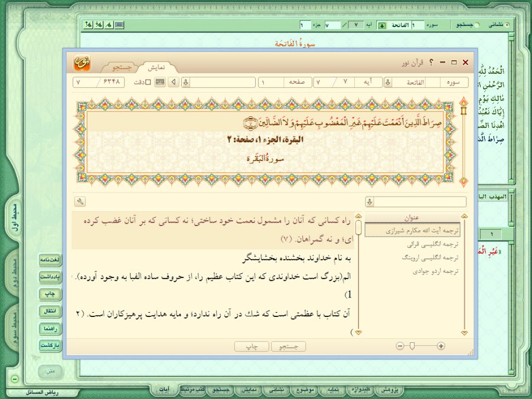
Task: Click the wrench settings icon above the translation
Action: point(80,202)
